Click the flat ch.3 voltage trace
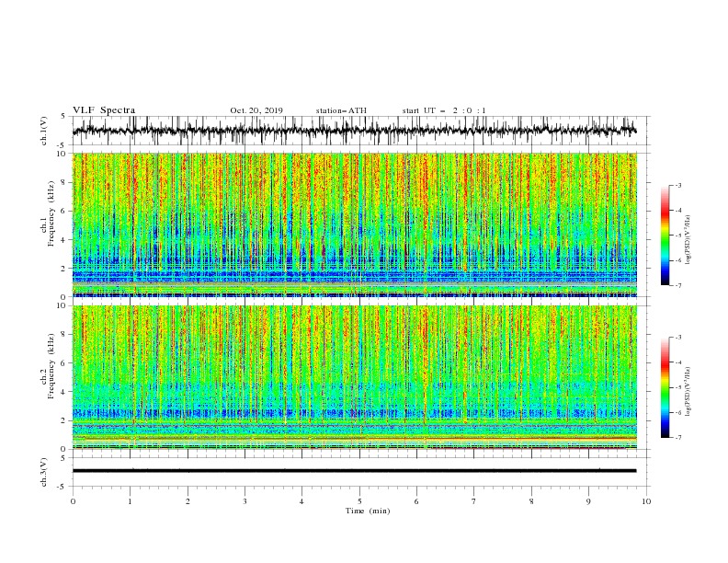728x563 pixels. [354, 471]
